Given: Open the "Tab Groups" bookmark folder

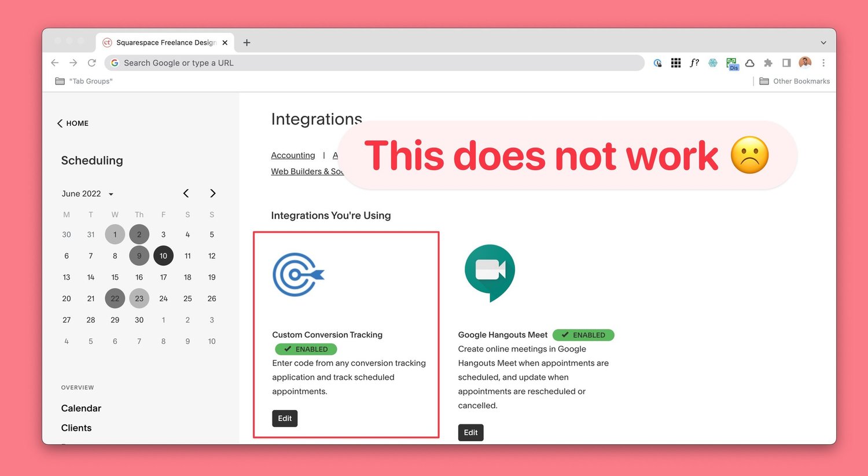Looking at the screenshot, I should [x=84, y=81].
